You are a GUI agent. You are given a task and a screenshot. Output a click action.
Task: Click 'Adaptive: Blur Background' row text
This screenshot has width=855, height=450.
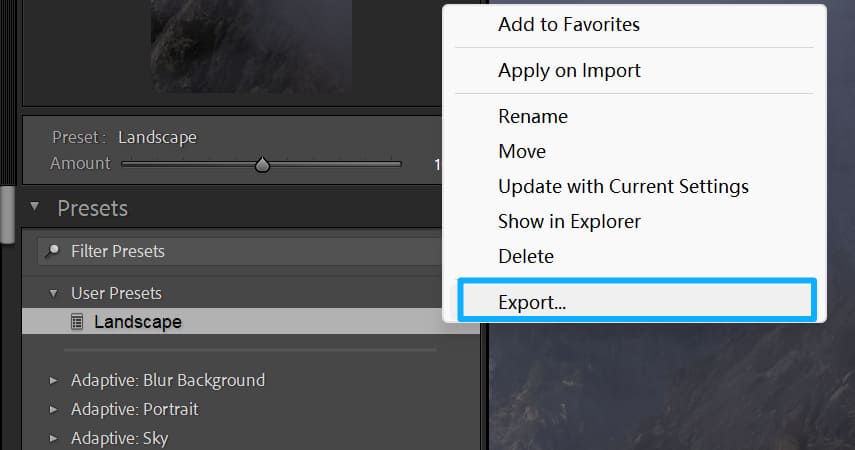click(168, 380)
